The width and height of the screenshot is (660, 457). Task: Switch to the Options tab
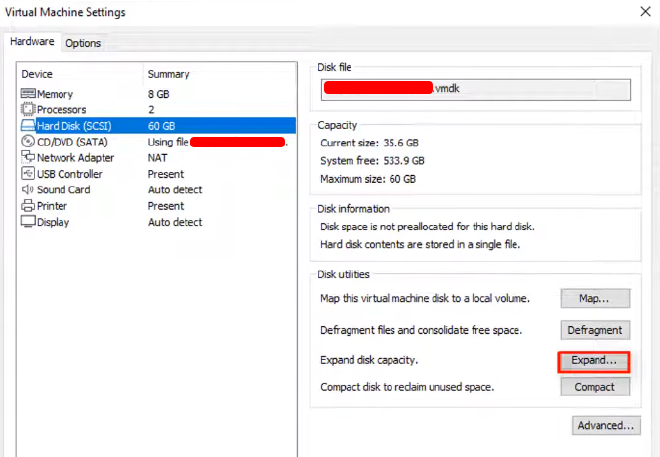coord(83,43)
